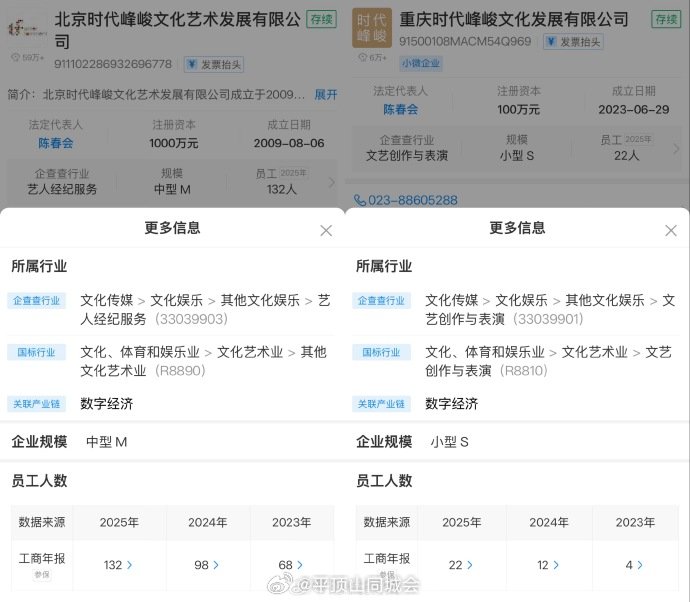The width and height of the screenshot is (690, 602).
Task: Expand Beijing company employee 132人 arrow
Action: [x=332, y=182]
